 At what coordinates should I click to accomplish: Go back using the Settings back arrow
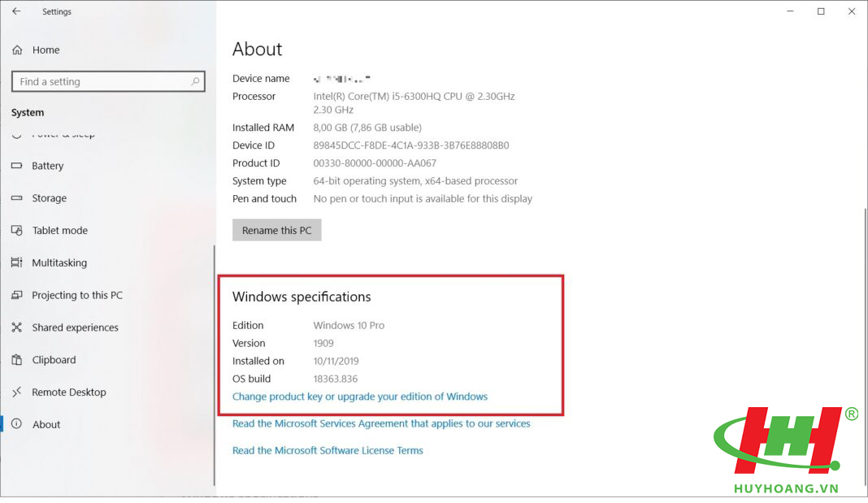tap(16, 11)
